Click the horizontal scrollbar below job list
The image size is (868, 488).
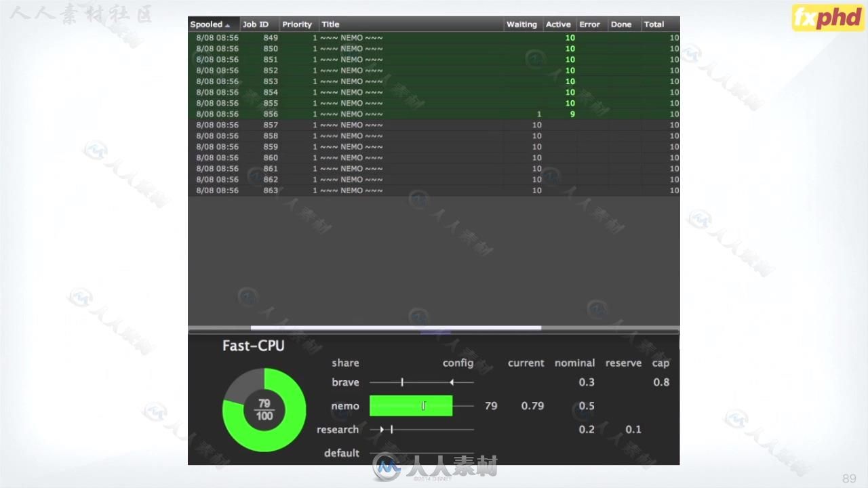[x=396, y=328]
